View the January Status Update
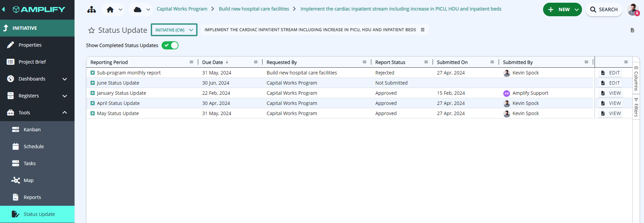The height and width of the screenshot is (223, 644). point(610,93)
